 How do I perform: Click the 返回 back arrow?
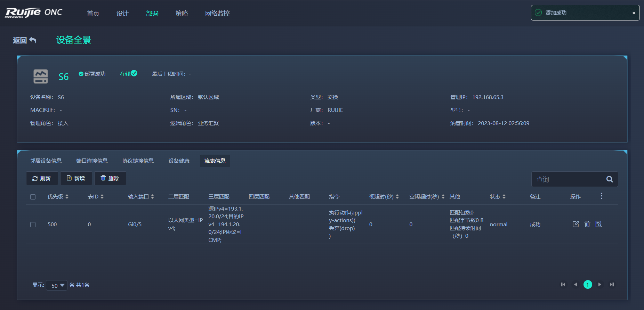(x=33, y=40)
